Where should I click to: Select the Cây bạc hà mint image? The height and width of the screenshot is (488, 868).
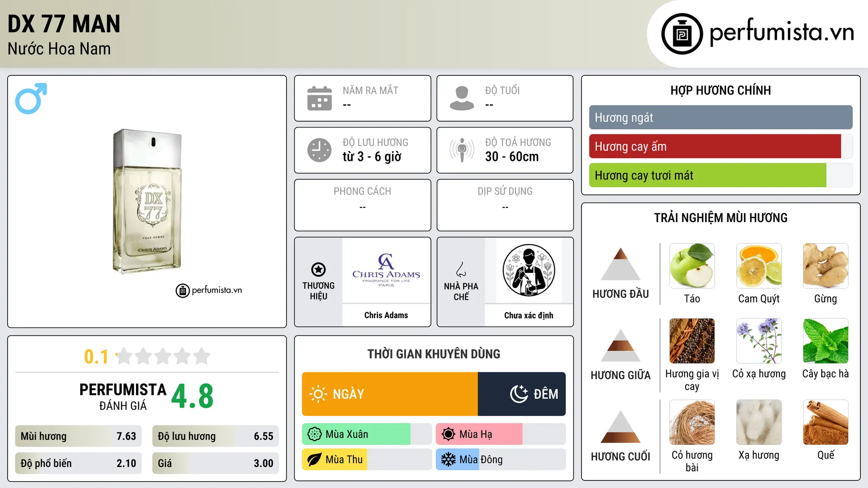(x=826, y=341)
